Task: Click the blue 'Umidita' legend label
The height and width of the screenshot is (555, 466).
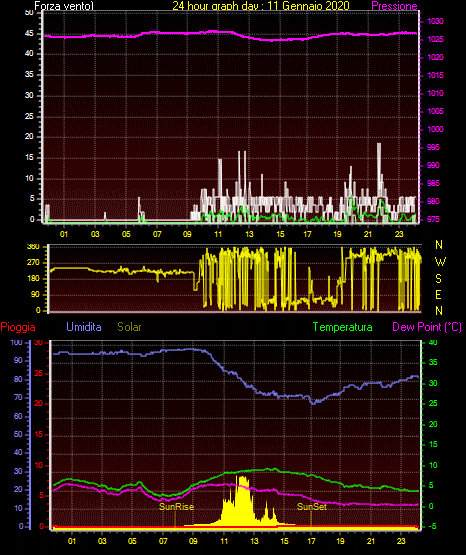Action: (x=84, y=327)
